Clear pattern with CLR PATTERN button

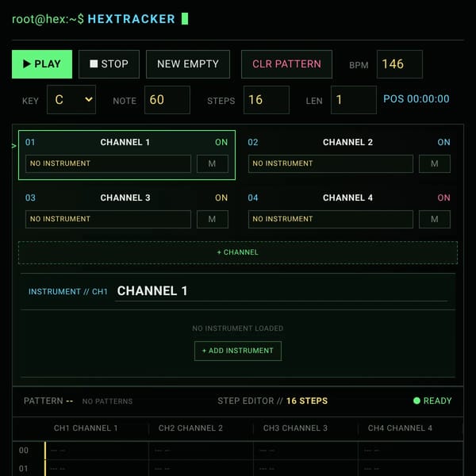tap(286, 64)
